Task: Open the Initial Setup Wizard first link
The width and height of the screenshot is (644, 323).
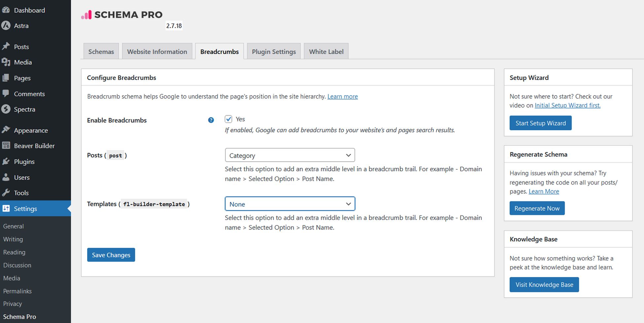Action: [567, 105]
